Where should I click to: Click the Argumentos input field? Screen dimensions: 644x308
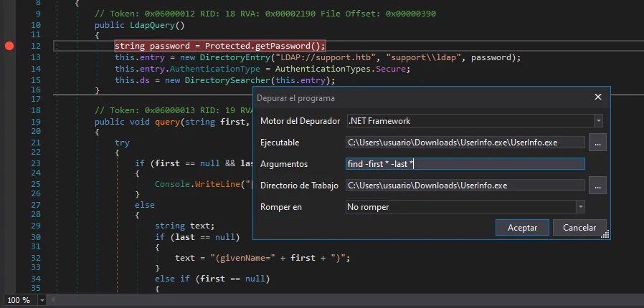pyautogui.click(x=465, y=164)
